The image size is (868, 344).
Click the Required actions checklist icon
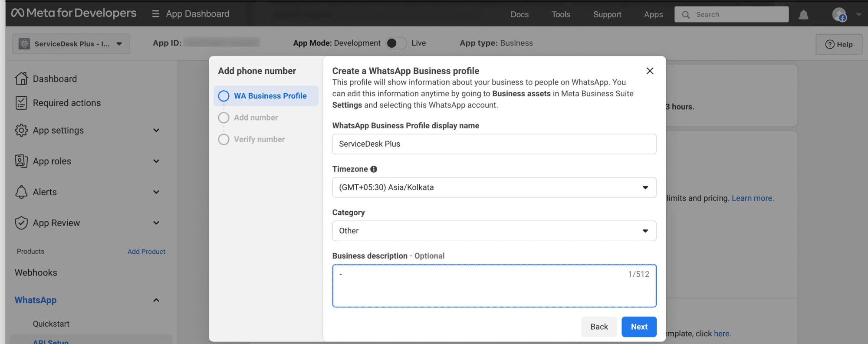pyautogui.click(x=21, y=103)
